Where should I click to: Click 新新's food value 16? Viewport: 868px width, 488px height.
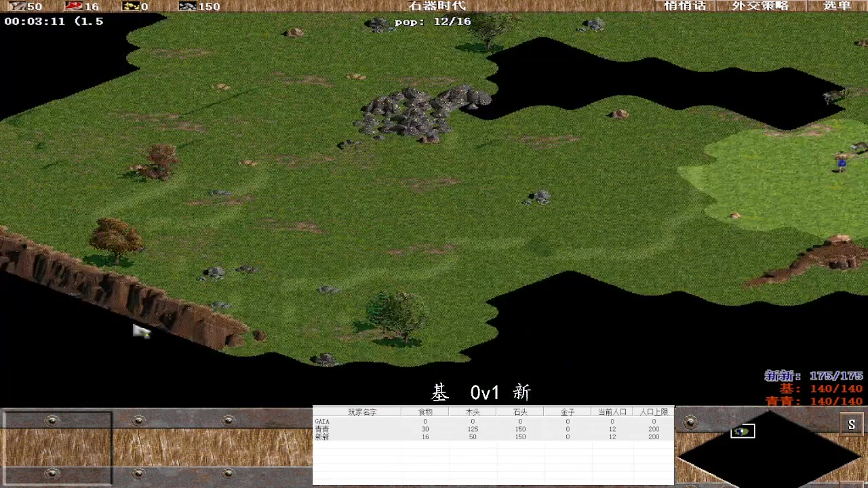[x=425, y=437]
